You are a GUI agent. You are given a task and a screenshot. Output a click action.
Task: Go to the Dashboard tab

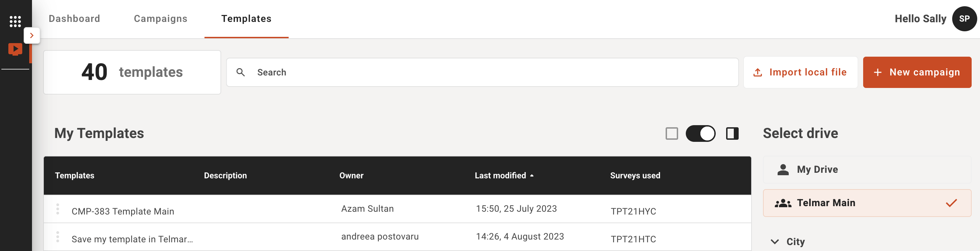coord(74,19)
